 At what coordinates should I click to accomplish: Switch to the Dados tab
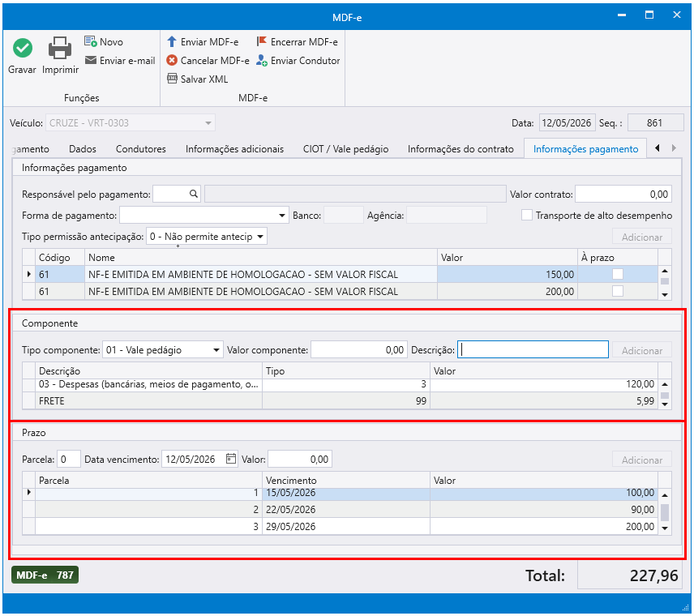83,149
